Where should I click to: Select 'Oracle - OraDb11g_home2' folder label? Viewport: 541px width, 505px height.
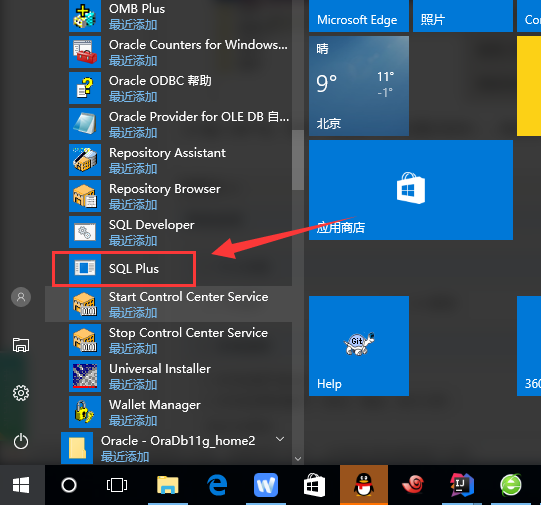coord(178,441)
